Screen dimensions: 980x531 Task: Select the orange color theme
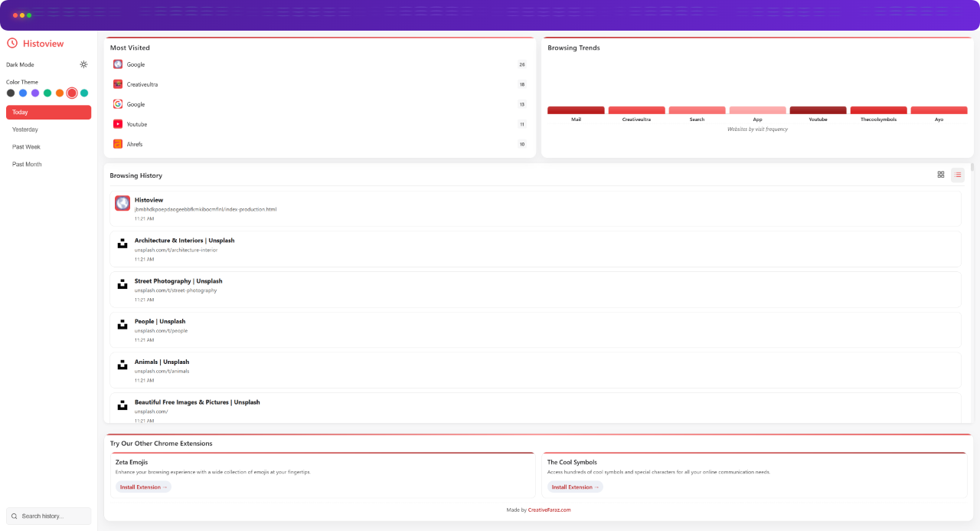point(60,93)
